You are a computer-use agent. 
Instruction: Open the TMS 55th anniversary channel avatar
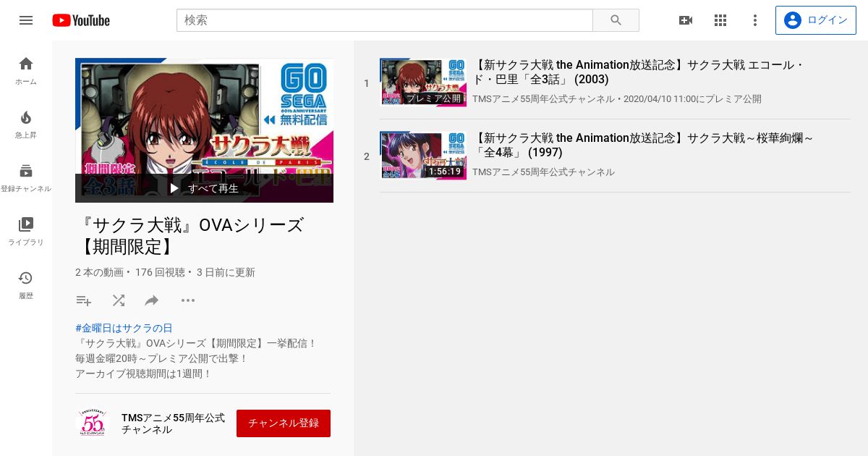pyautogui.click(x=93, y=423)
